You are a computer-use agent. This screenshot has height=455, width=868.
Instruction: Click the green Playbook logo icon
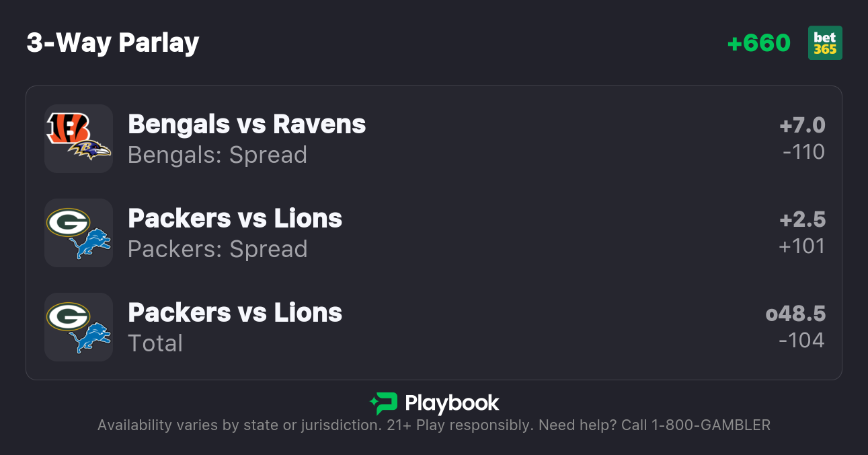click(x=384, y=403)
